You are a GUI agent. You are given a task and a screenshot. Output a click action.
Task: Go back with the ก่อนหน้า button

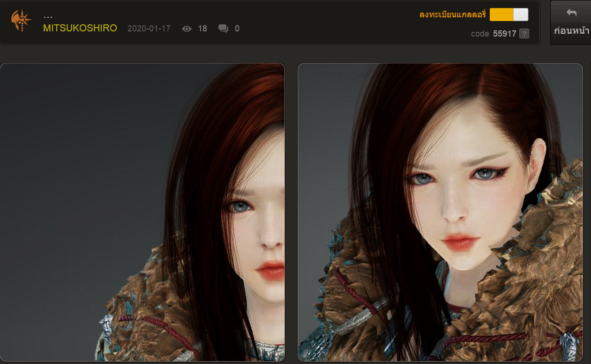(x=571, y=22)
